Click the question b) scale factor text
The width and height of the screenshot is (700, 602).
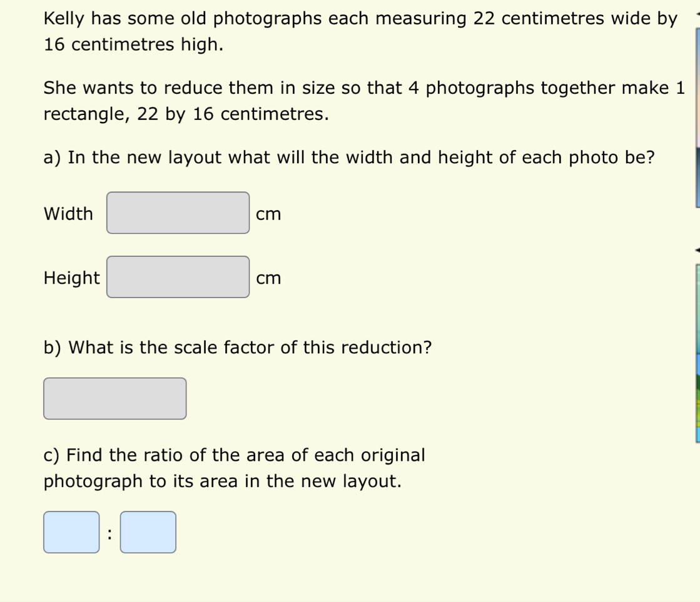238,348
